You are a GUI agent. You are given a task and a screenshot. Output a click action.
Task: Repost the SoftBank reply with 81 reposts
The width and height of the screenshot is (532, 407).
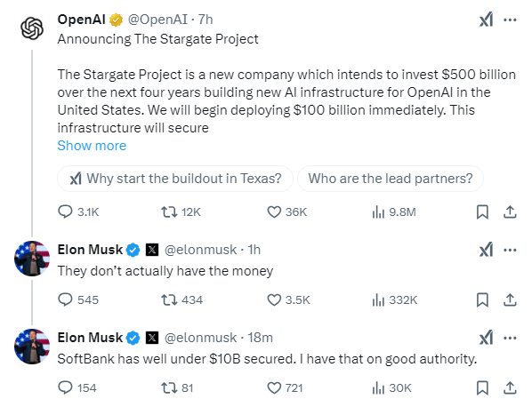(x=177, y=388)
